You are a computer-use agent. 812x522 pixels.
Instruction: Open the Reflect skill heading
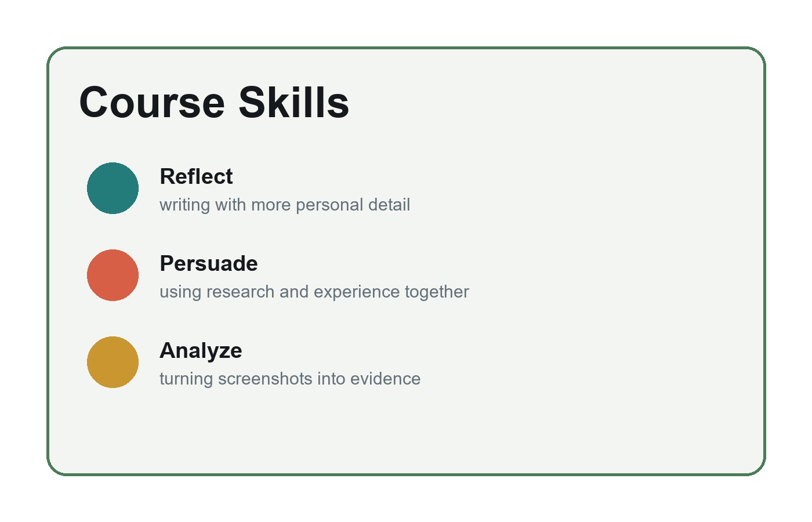196,176
